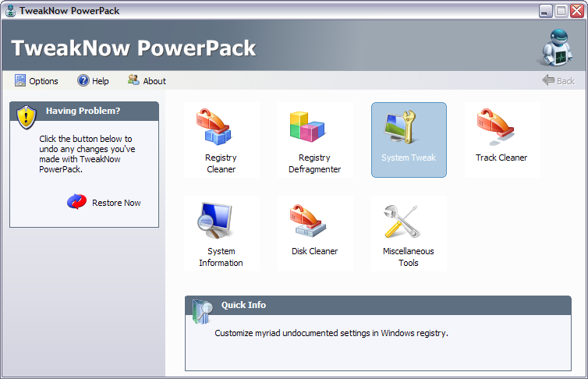Click the yellow warning shield icon
588x379 pixels.
[27, 117]
